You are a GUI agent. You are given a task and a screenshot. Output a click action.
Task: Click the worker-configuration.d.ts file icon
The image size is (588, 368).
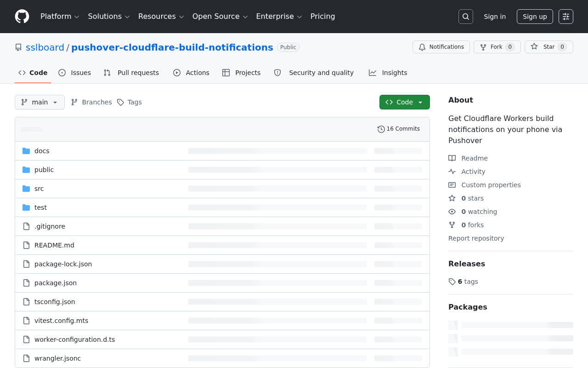tap(26, 339)
